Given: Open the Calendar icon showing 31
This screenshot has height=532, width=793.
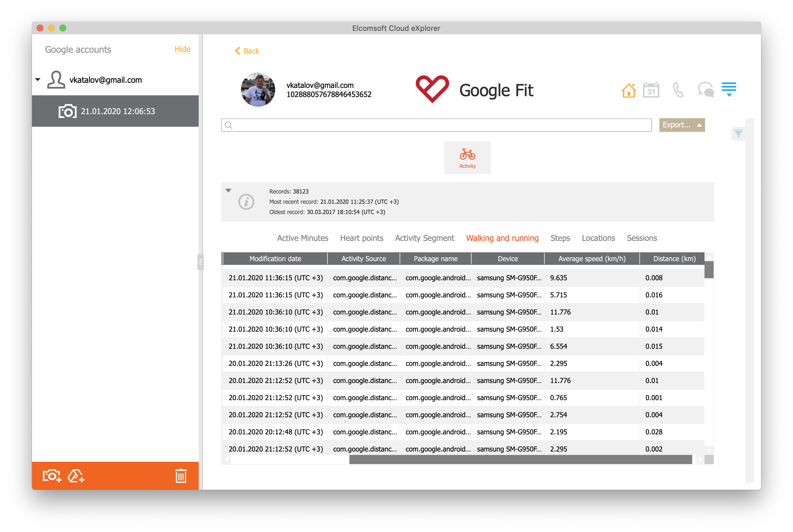Looking at the screenshot, I should (x=651, y=90).
